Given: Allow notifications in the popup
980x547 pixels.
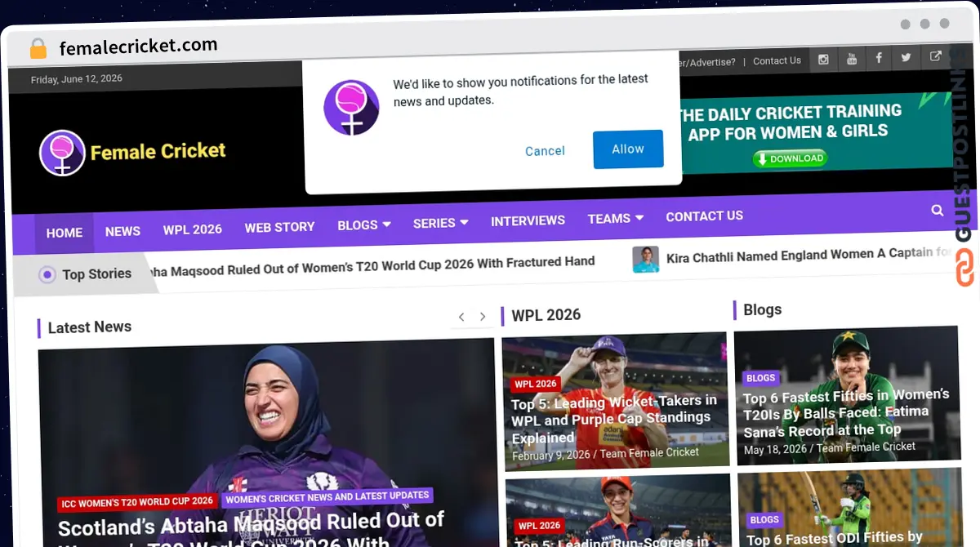Looking at the screenshot, I should pos(628,149).
